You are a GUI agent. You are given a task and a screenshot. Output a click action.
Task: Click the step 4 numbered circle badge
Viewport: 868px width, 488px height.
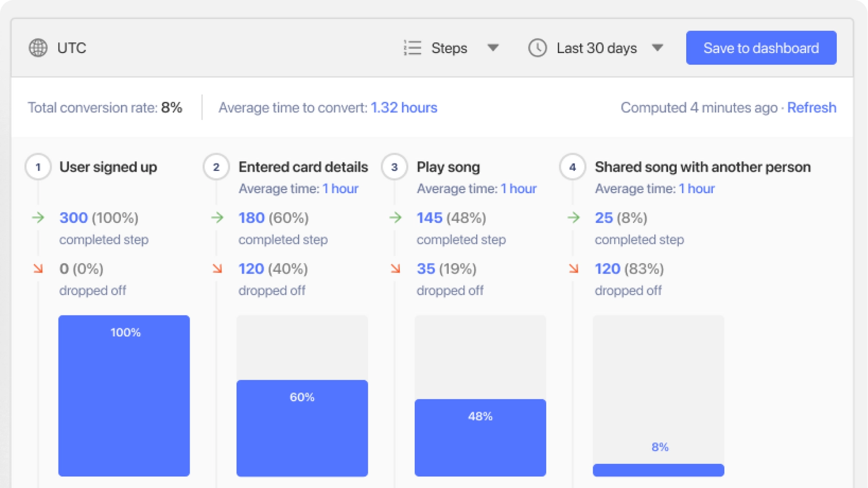click(573, 166)
